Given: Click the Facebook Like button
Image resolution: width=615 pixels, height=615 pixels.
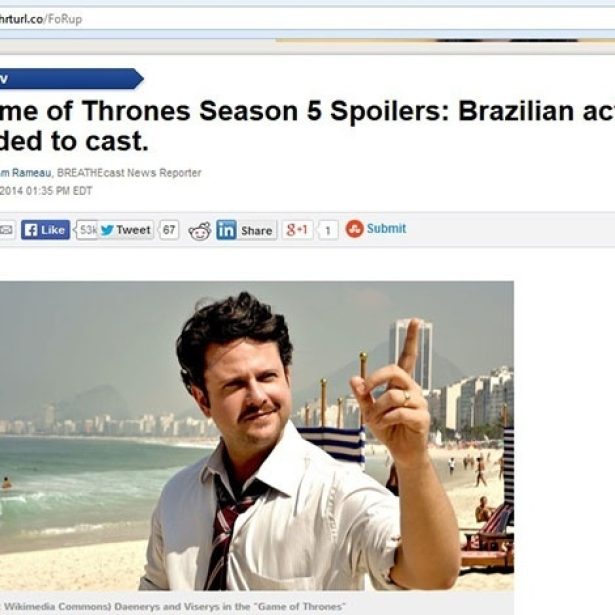Looking at the screenshot, I should tap(45, 230).
